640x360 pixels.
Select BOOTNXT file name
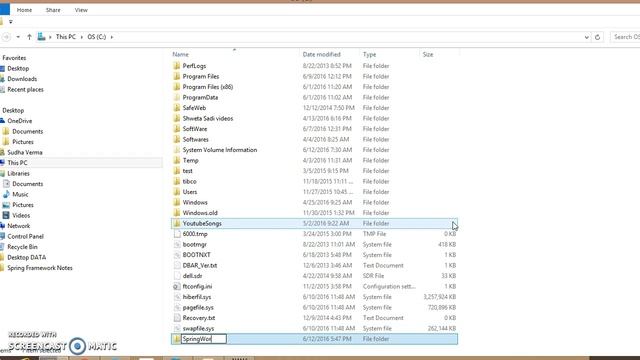coord(197,255)
